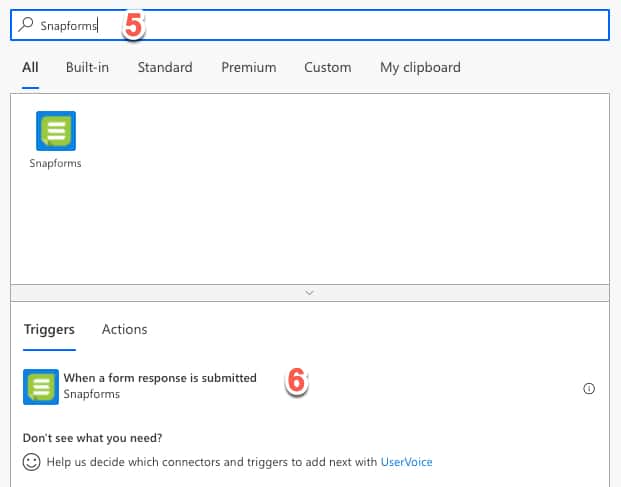Open the Premium connectors tab

(249, 67)
